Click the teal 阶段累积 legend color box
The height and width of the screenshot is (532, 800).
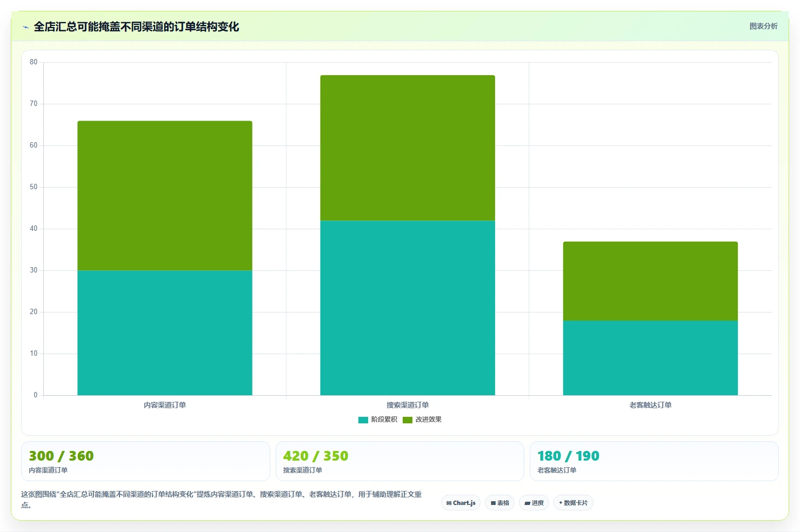(363, 420)
